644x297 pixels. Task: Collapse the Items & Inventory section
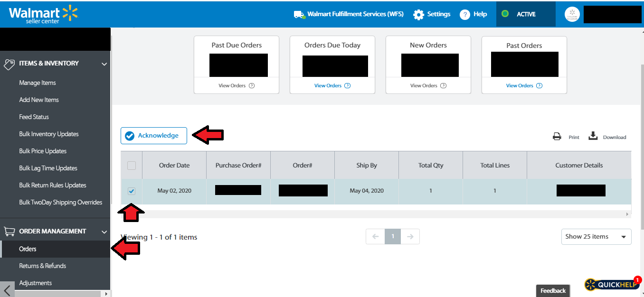pyautogui.click(x=104, y=64)
